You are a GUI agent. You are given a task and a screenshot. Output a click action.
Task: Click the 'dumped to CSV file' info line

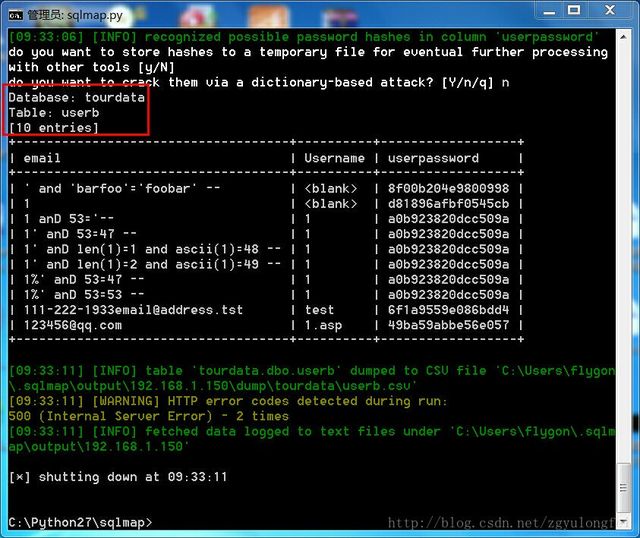click(x=312, y=378)
